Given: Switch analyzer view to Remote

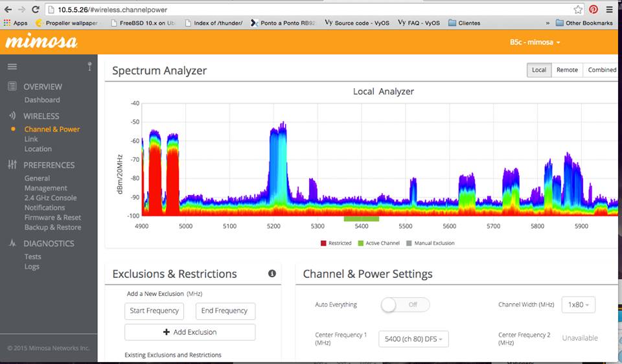Looking at the screenshot, I should click(x=567, y=70).
